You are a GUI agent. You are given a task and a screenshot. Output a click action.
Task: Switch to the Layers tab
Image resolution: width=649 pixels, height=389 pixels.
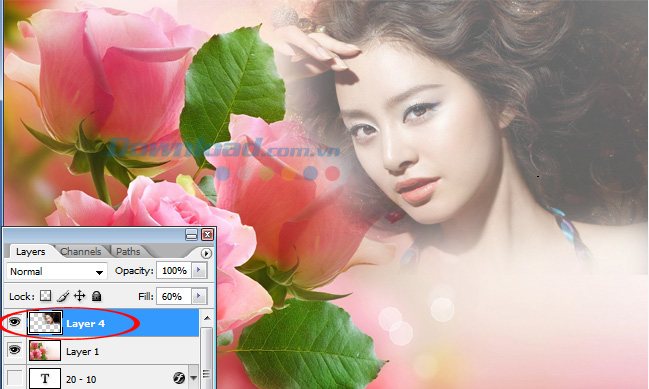30,252
